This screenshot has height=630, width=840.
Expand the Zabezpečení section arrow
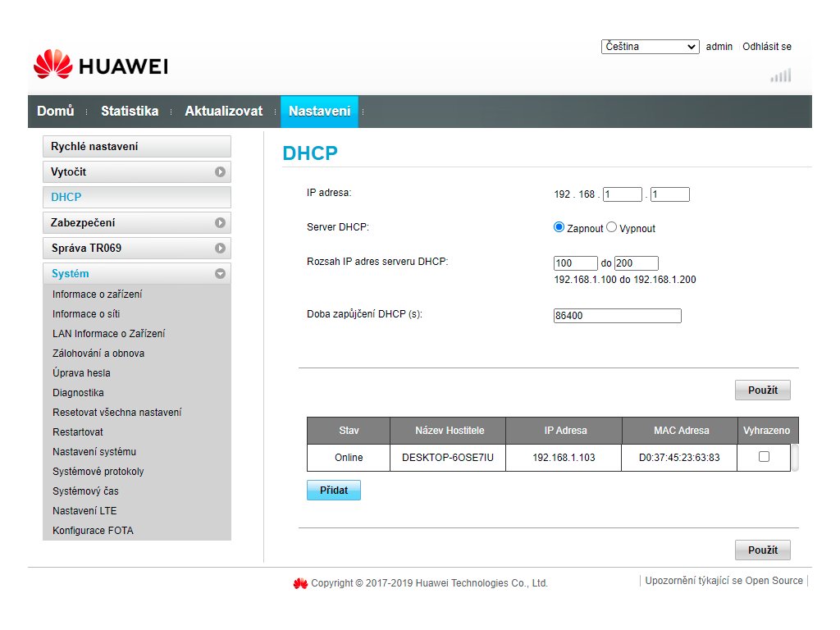click(x=220, y=222)
